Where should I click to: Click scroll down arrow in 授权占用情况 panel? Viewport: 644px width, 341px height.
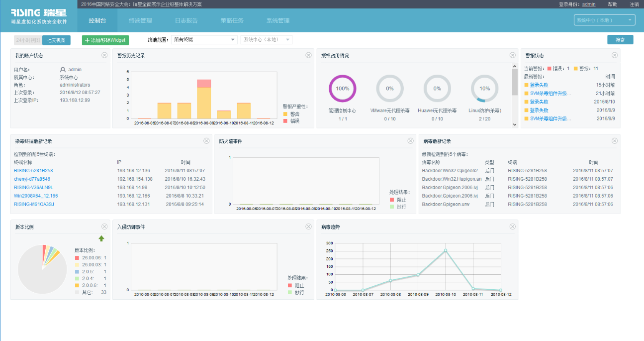[515, 124]
